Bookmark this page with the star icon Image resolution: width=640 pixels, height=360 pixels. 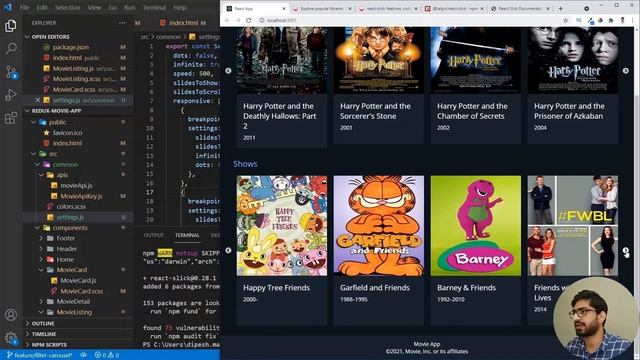pyautogui.click(x=565, y=20)
